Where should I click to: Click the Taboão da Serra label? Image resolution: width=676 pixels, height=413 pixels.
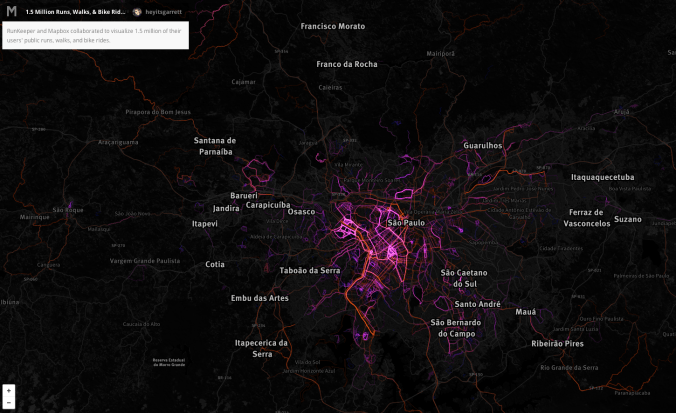310,270
